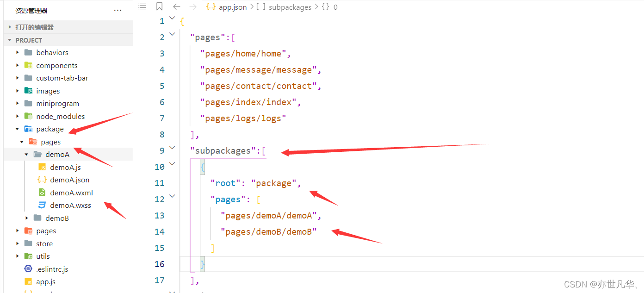Screen dimensions: 644x293
Task: Click the outline list icon in editor toolbar
Action: tap(142, 7)
